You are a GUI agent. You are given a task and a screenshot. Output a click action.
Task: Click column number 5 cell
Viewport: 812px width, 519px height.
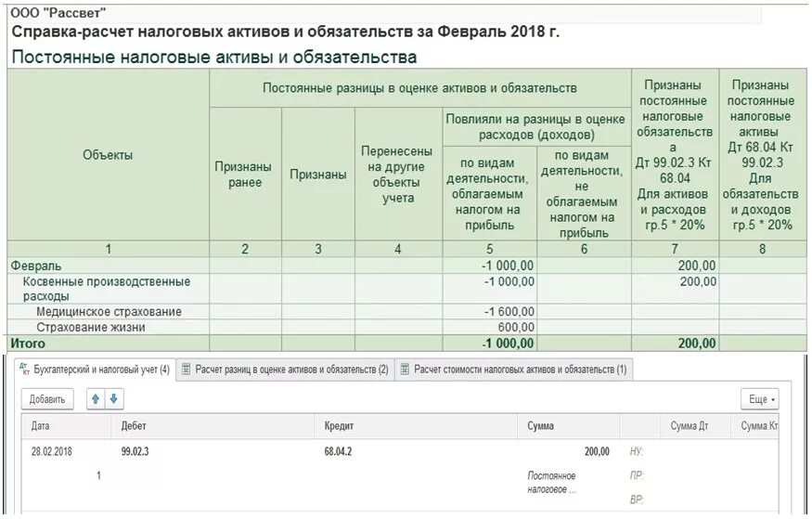[x=489, y=249]
